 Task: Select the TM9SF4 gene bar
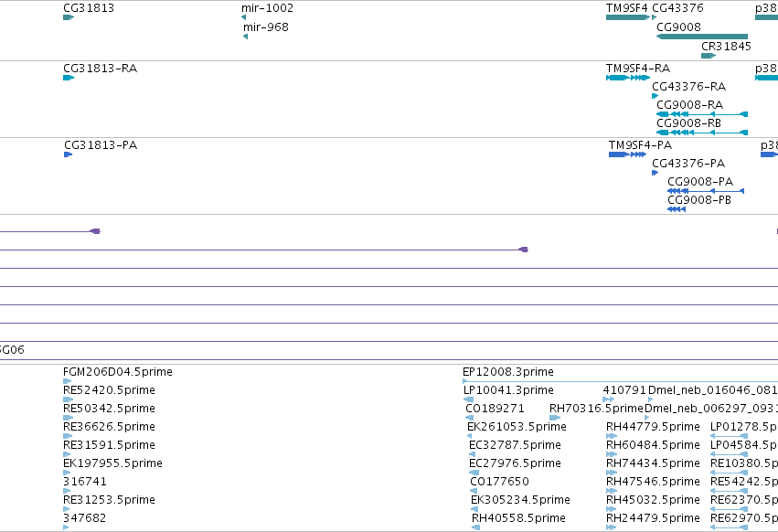coord(628,17)
